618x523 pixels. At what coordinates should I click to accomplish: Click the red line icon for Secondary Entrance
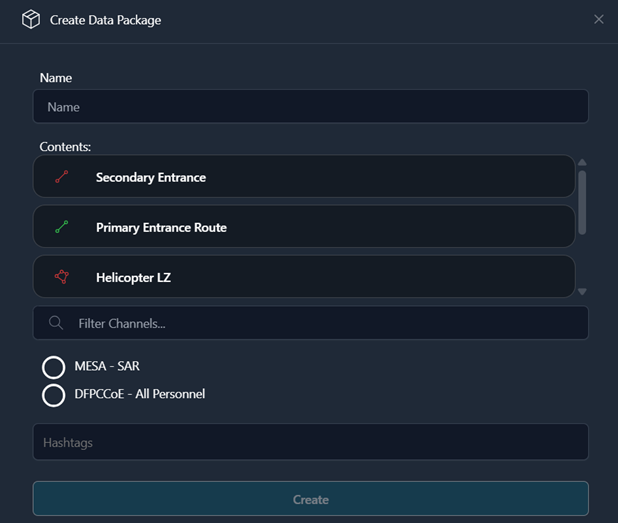pyautogui.click(x=61, y=177)
